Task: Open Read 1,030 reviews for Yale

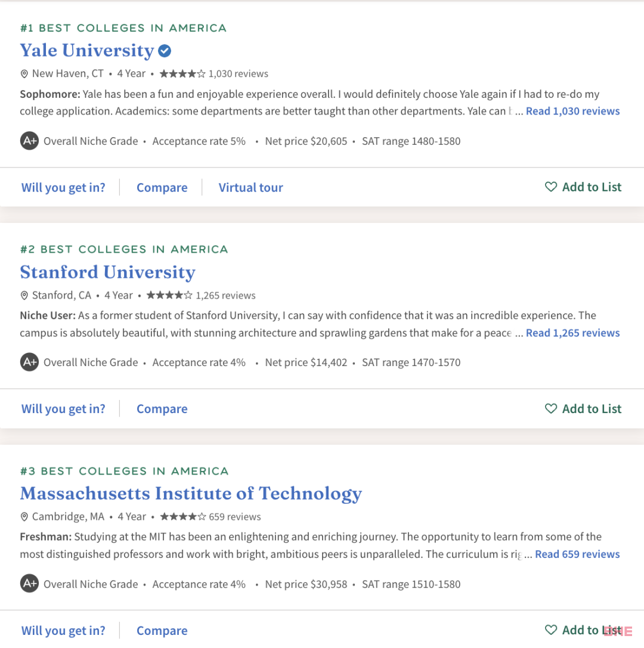Action: tap(572, 111)
